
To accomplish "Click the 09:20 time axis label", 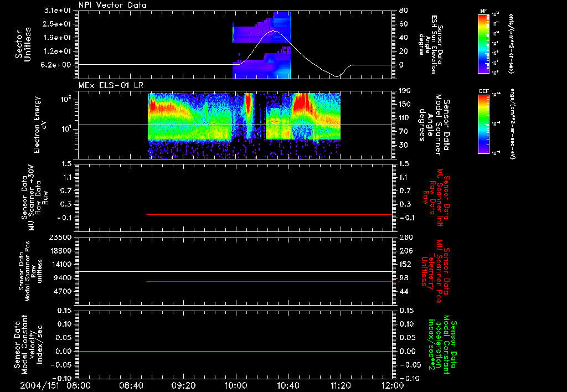I will tap(183, 385).
